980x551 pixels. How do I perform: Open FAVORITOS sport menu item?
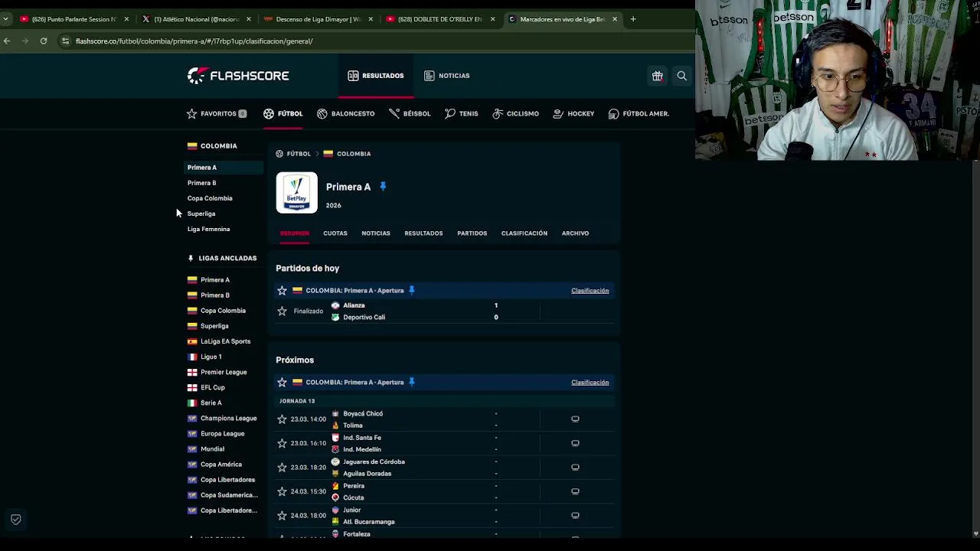[x=216, y=113]
